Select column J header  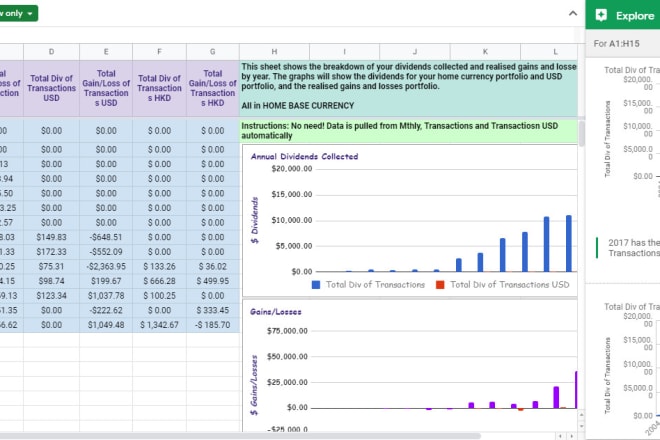[x=415, y=51]
